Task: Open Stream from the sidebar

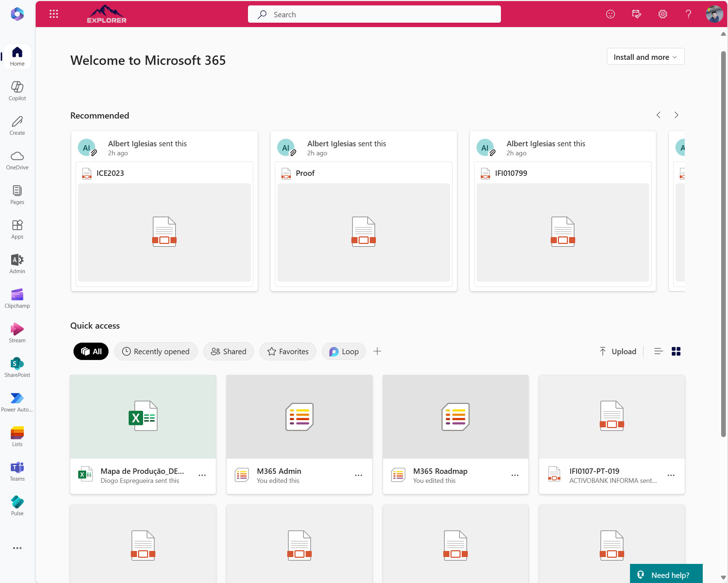Action: click(x=17, y=332)
